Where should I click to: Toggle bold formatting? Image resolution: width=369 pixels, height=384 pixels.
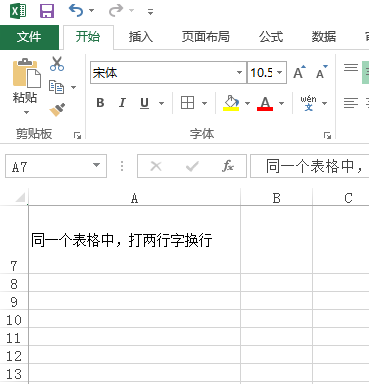pos(100,103)
